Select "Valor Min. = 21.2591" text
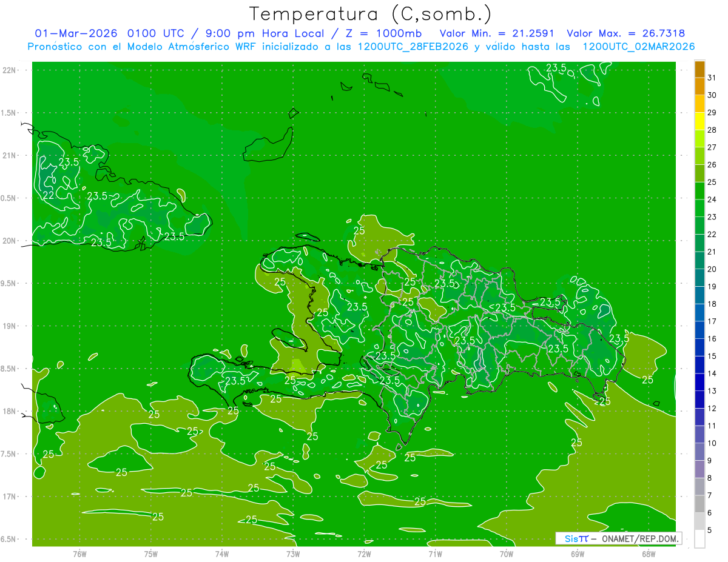Image resolution: width=728 pixels, height=562 pixels. [497, 33]
